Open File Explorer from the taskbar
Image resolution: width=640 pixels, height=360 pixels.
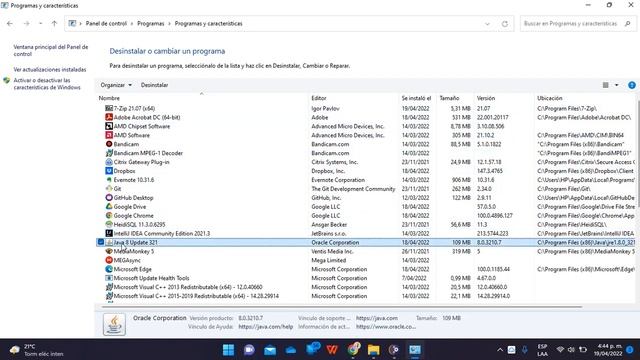[373, 350]
